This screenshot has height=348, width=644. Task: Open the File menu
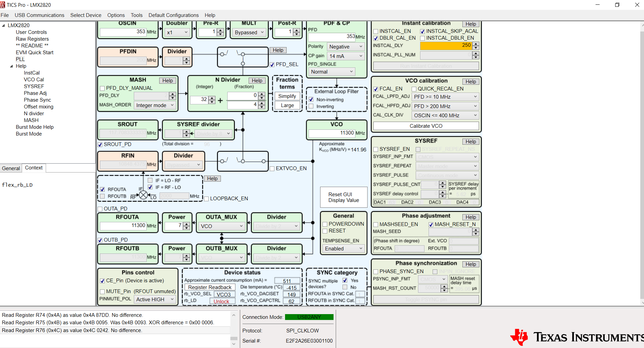pyautogui.click(x=5, y=15)
